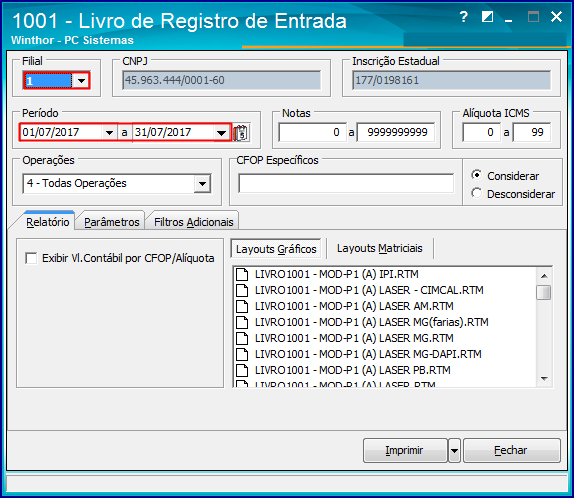Select the Considerar radio option

click(x=476, y=175)
